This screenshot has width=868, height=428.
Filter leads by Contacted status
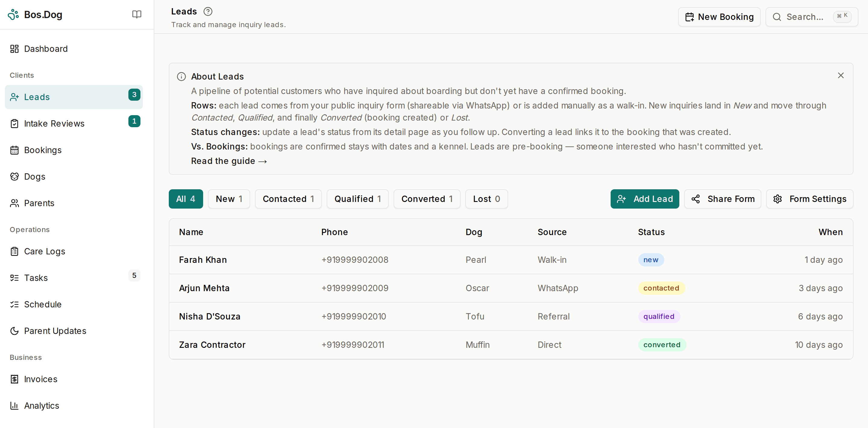click(x=288, y=199)
